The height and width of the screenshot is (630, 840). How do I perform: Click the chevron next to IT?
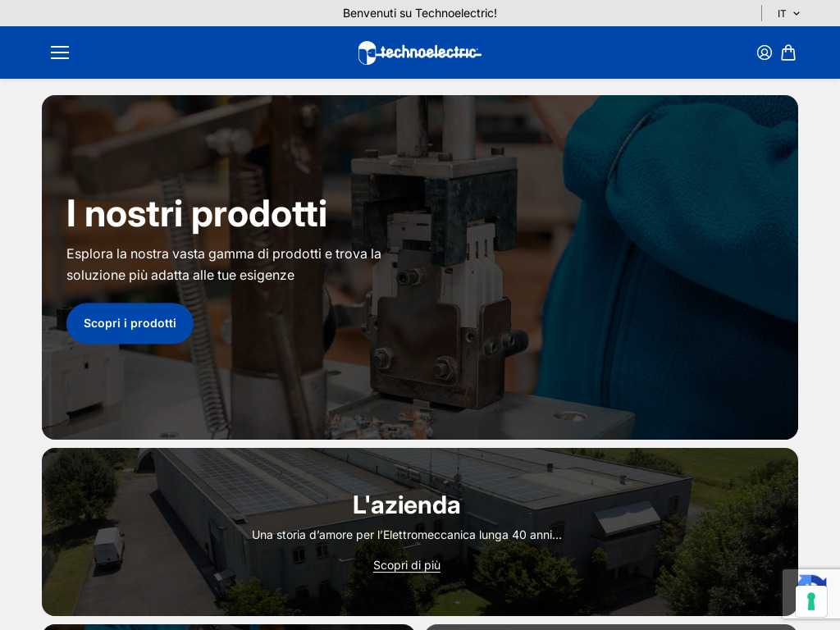(796, 13)
